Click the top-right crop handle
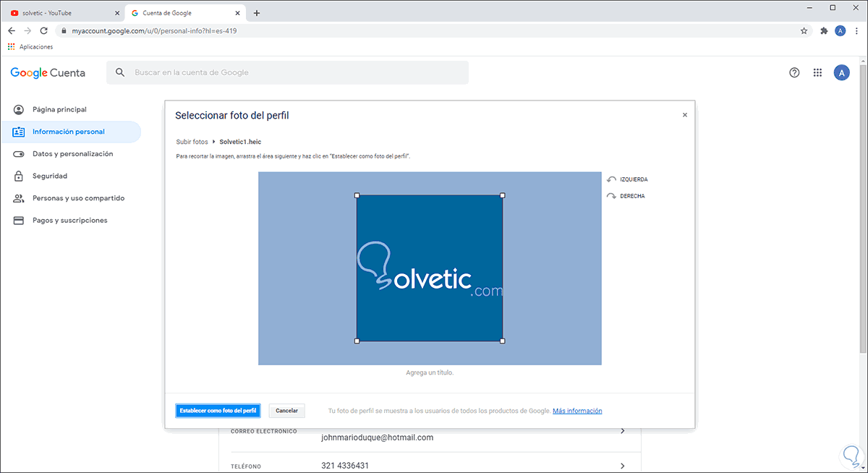868x473 pixels. point(503,195)
